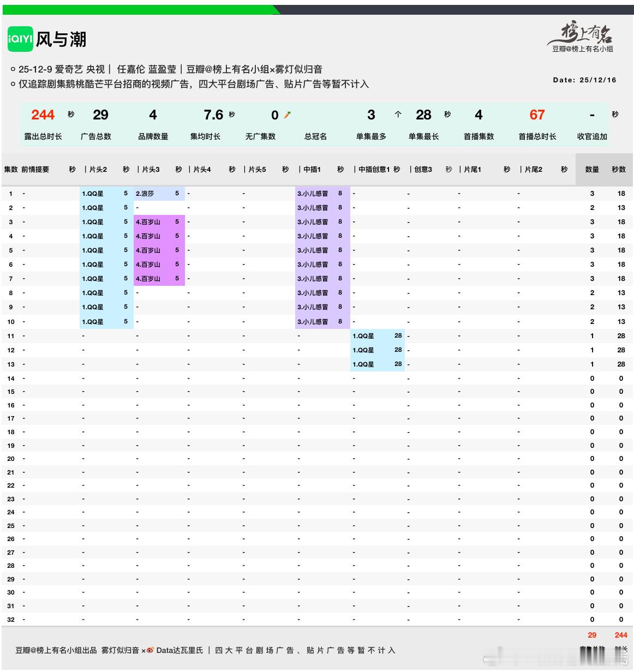The image size is (634, 672).
Task: Click 豆瓣@榜上有名小组出品 in the footer
Action: pyautogui.click(x=56, y=650)
